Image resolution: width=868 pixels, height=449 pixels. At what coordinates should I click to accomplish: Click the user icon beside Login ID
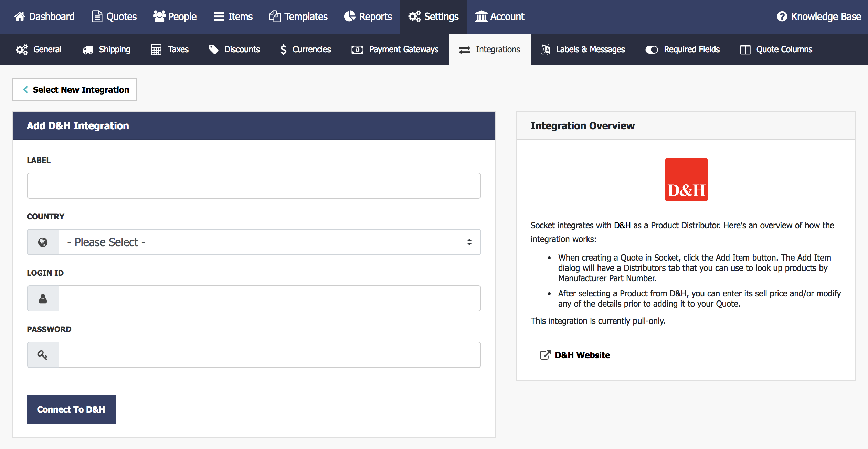click(43, 299)
